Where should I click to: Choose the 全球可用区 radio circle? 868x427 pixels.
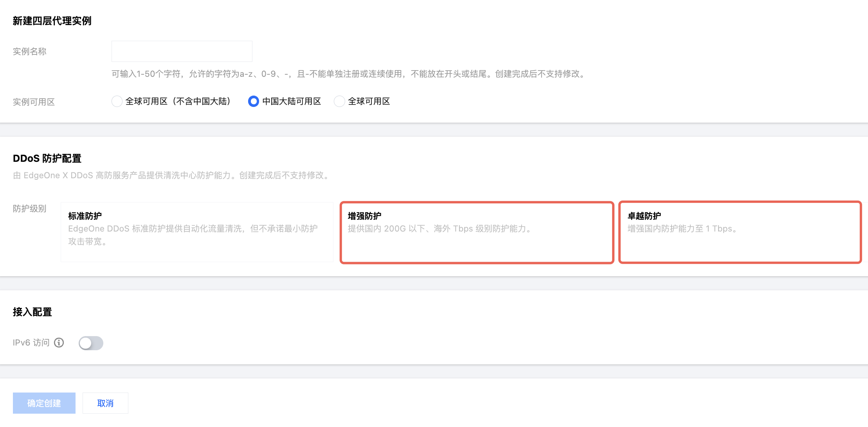(x=339, y=101)
